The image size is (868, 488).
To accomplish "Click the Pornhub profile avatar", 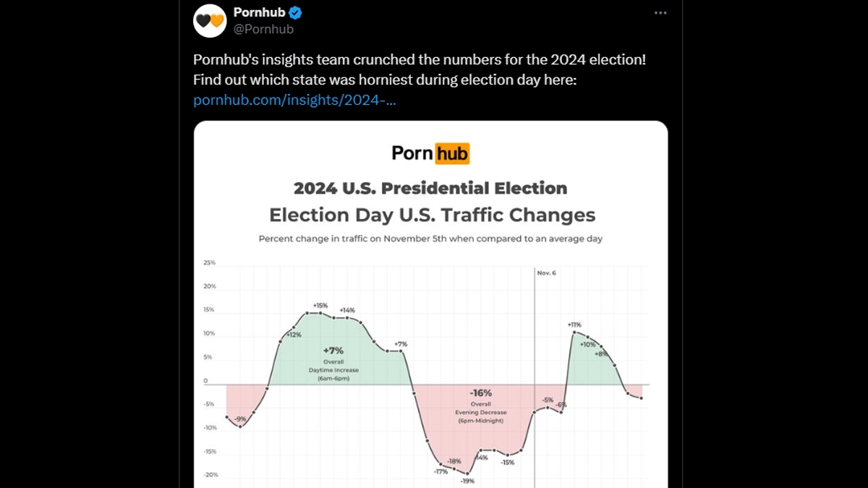I will click(x=210, y=21).
